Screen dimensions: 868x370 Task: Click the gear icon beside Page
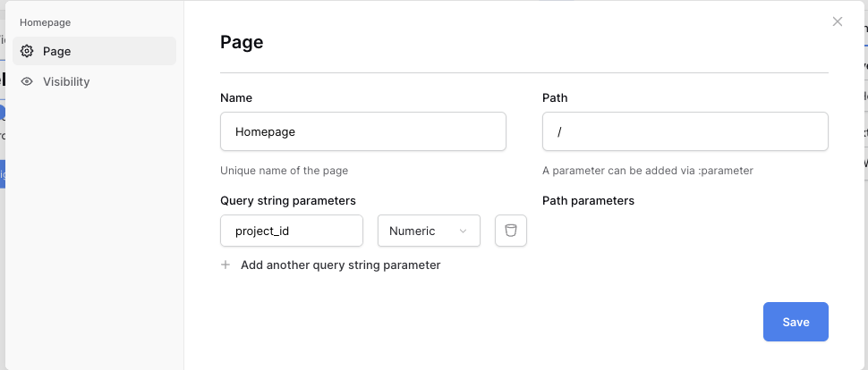click(27, 52)
